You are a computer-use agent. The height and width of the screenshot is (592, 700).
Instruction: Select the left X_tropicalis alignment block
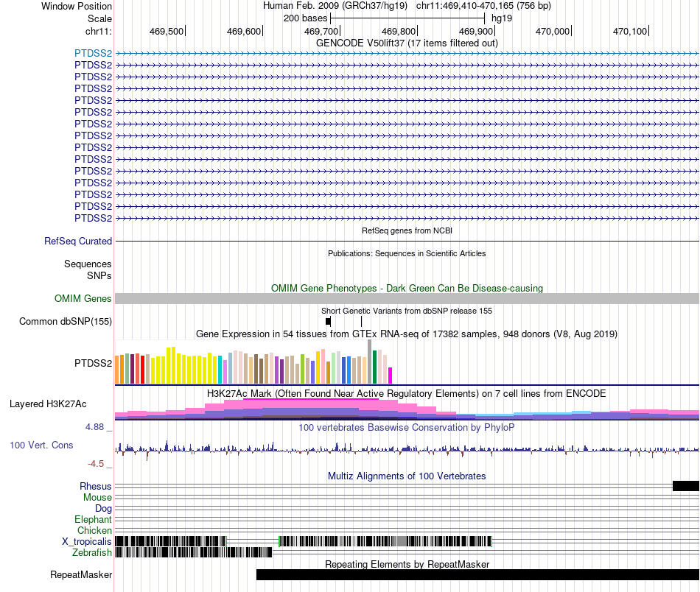tap(171, 542)
